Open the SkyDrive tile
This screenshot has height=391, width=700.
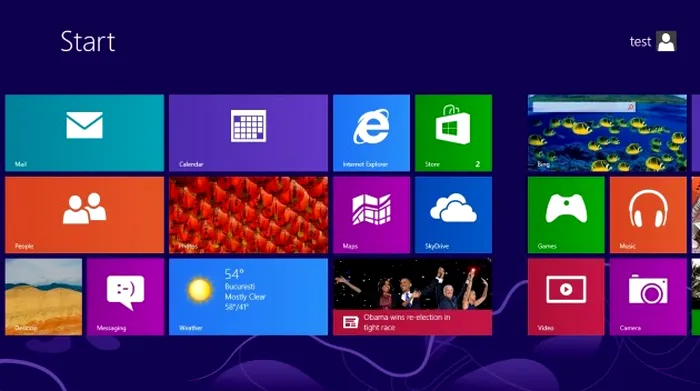tap(454, 215)
